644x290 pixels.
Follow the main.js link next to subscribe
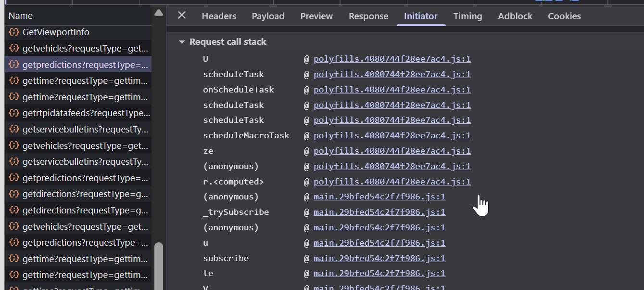(x=379, y=258)
